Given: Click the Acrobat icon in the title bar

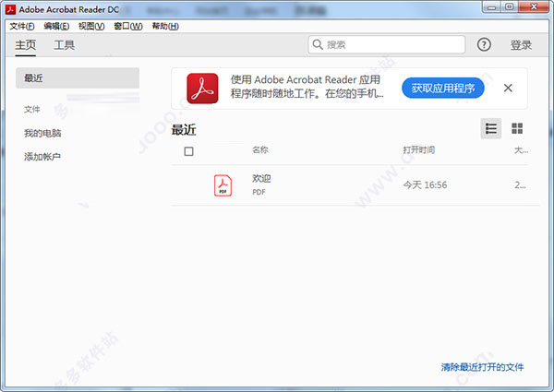Looking at the screenshot, I should [10, 9].
